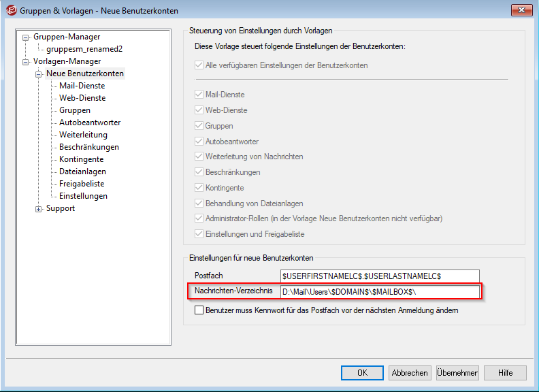Toggle the Behandlung von Dateianlagen checkbox

(x=199, y=204)
